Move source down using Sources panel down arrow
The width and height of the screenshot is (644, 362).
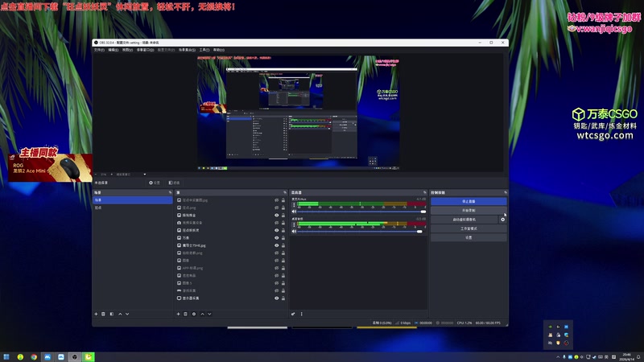209,314
